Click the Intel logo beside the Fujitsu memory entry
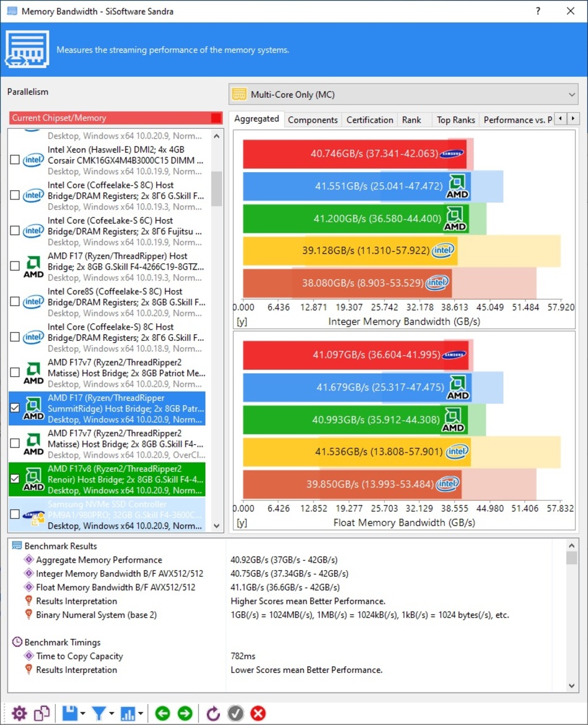This screenshot has width=588, height=725. pyautogui.click(x=33, y=231)
